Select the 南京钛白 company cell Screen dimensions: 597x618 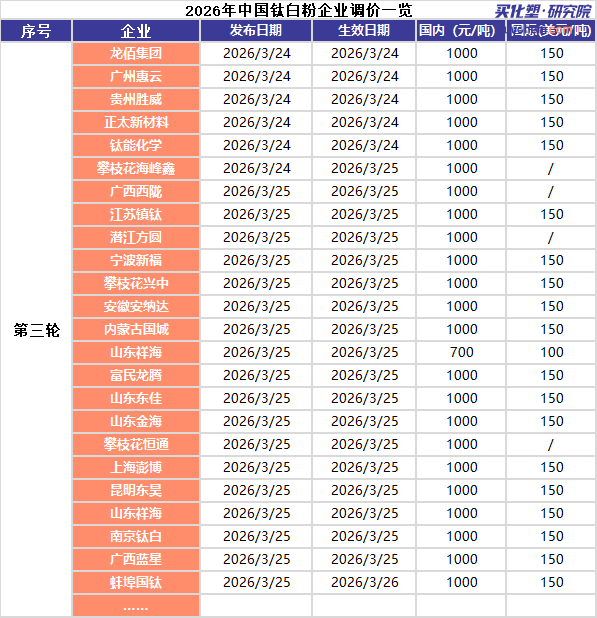coord(136,536)
